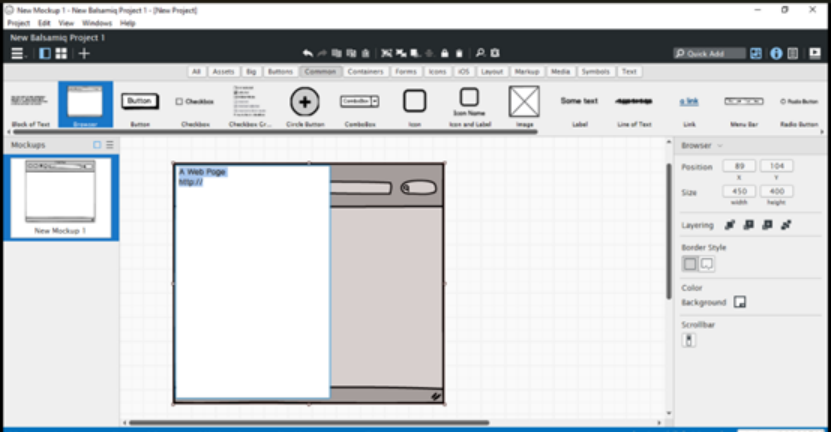Select the Layout library category
831x432 pixels.
click(492, 72)
